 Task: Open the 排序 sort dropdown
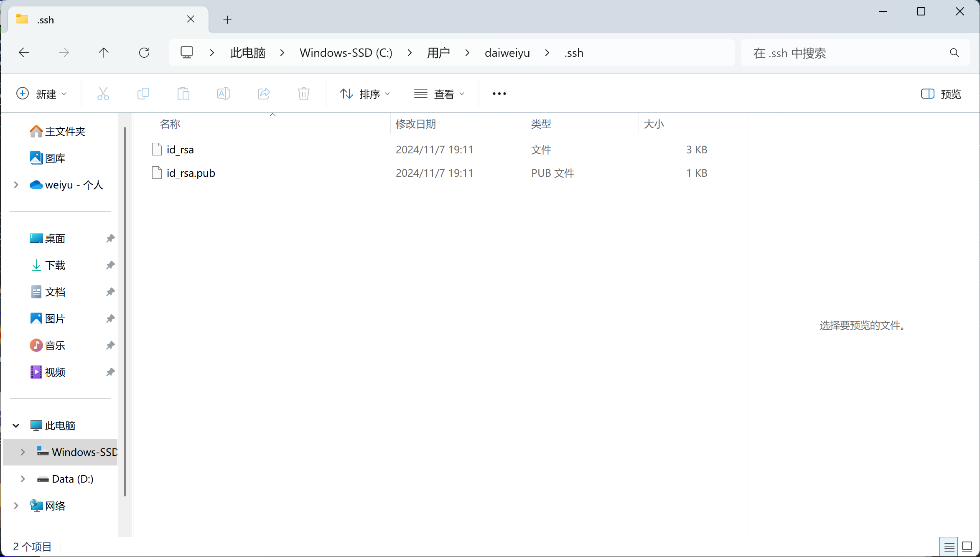tap(364, 94)
